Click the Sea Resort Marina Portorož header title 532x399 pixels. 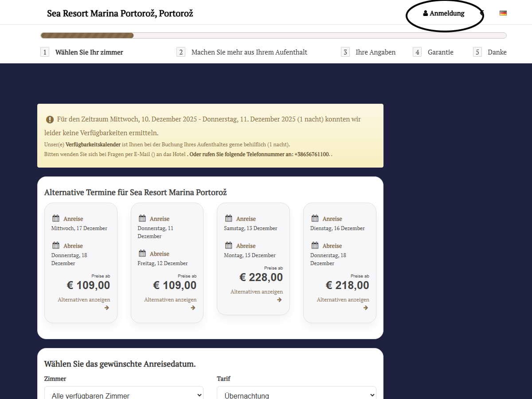120,13
